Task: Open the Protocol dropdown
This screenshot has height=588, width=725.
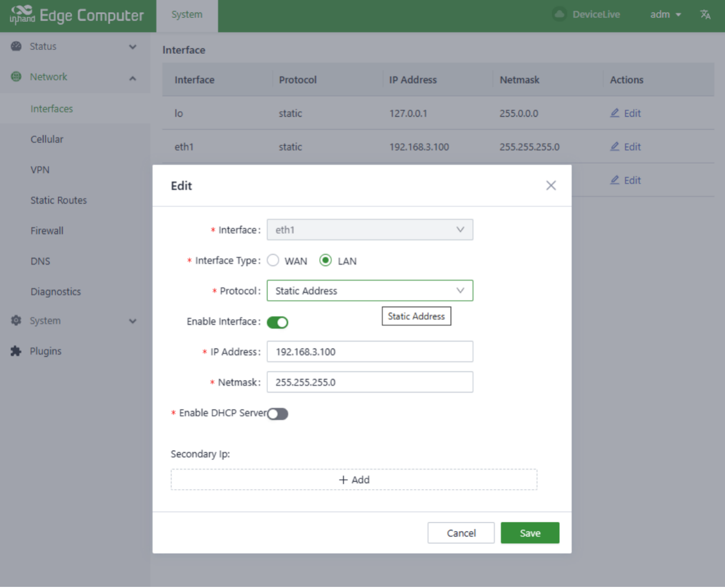Action: click(370, 291)
